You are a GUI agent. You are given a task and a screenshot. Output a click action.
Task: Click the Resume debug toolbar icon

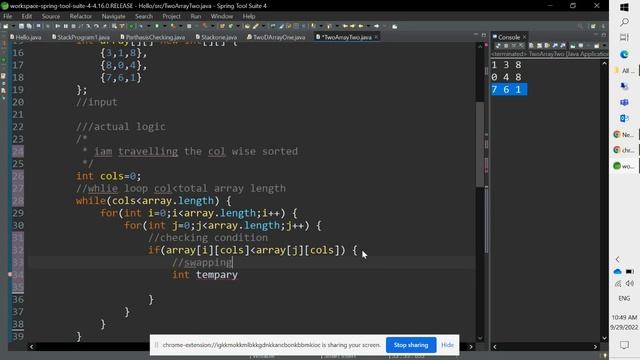coord(58,26)
